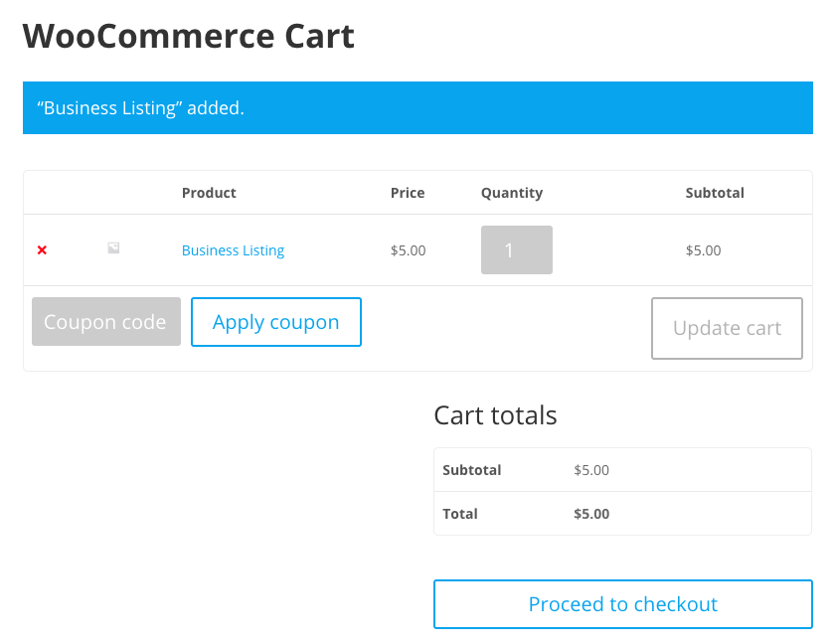Select the quantity field showing 1
Viewport: 835px width, 644px height.
517,250
